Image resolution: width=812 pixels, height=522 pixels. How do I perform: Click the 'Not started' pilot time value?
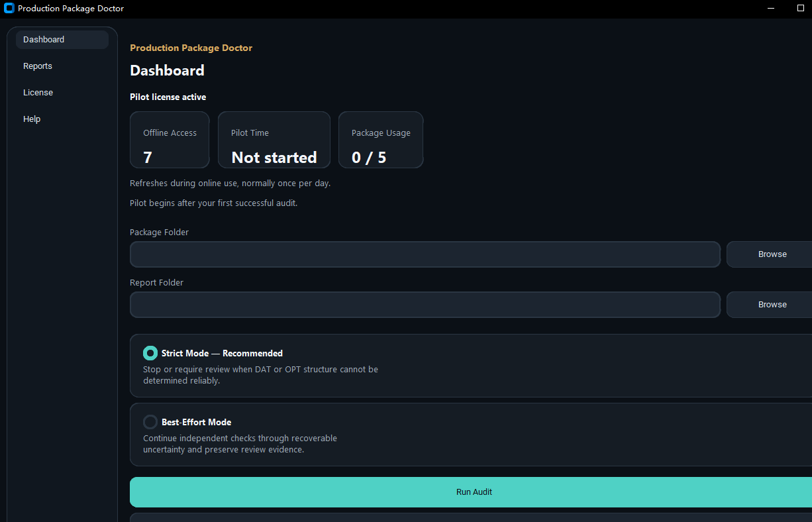pos(274,158)
